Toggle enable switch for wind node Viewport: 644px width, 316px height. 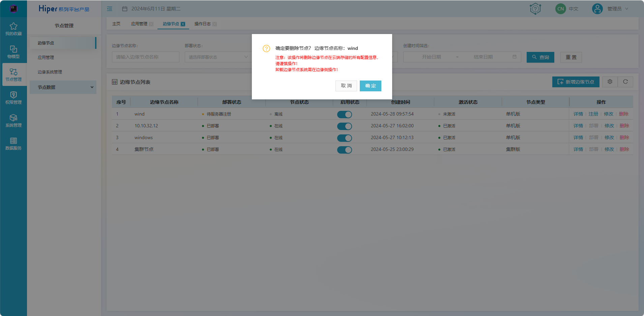[x=345, y=115]
